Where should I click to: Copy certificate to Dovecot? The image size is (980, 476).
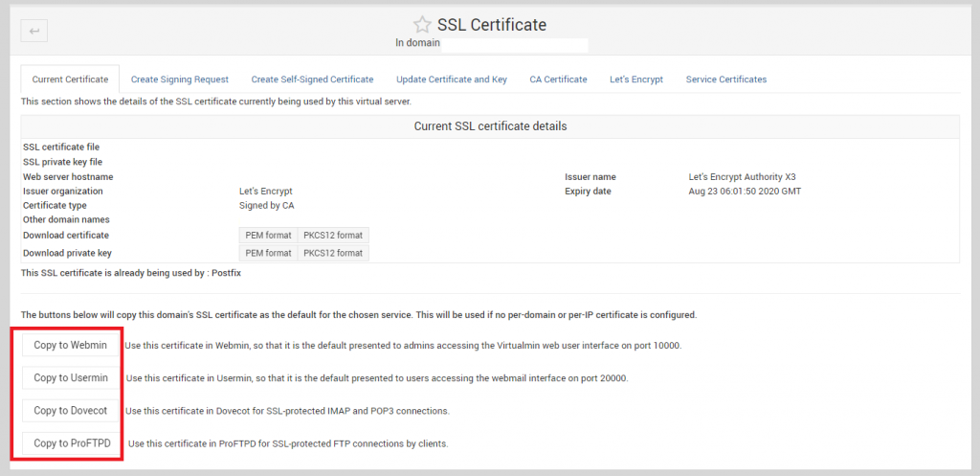point(70,411)
